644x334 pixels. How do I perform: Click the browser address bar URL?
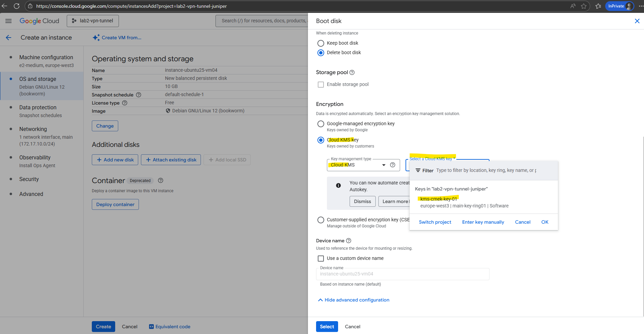(131, 6)
